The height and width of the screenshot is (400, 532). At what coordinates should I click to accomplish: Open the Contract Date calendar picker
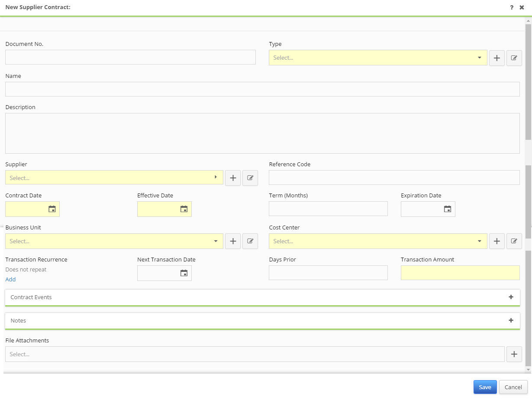pyautogui.click(x=52, y=209)
